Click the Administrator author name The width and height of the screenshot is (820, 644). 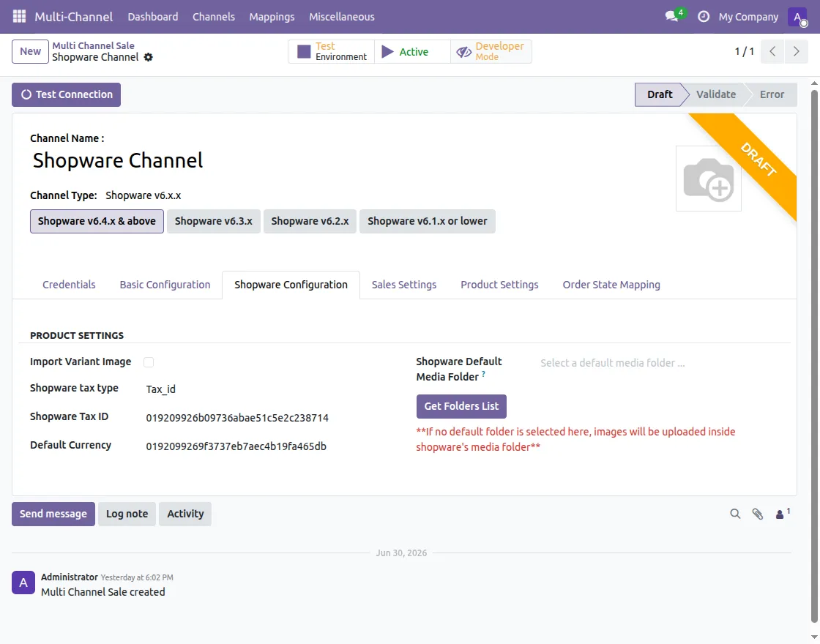coord(70,577)
